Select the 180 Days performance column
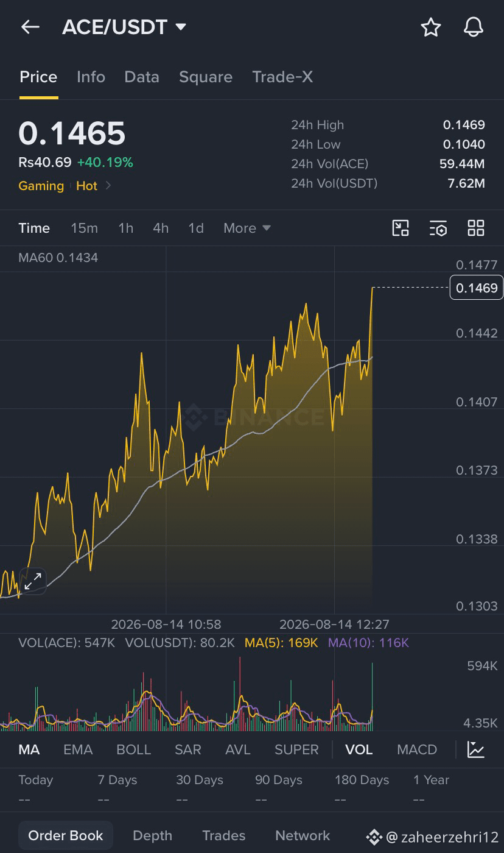Viewport: 504px width, 853px height. click(362, 789)
